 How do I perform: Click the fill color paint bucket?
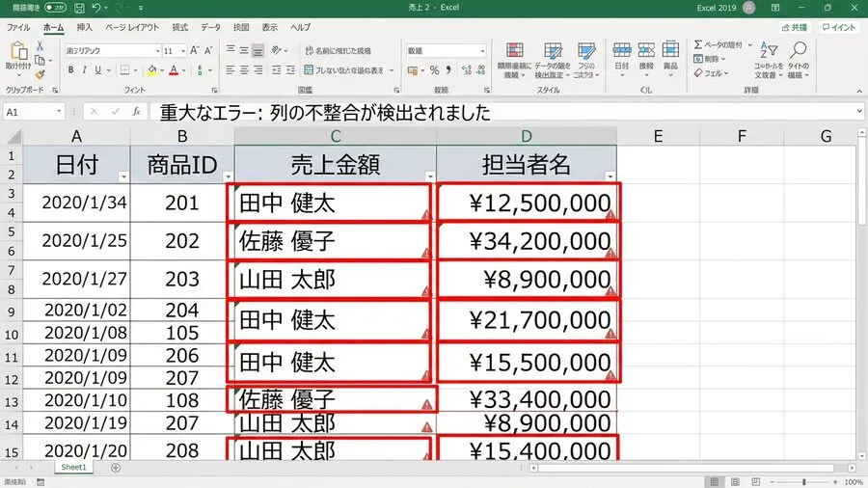pos(151,70)
